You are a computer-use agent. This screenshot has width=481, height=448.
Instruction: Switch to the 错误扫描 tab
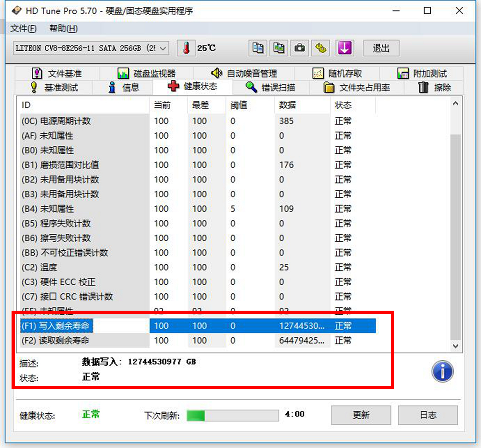tap(271, 87)
